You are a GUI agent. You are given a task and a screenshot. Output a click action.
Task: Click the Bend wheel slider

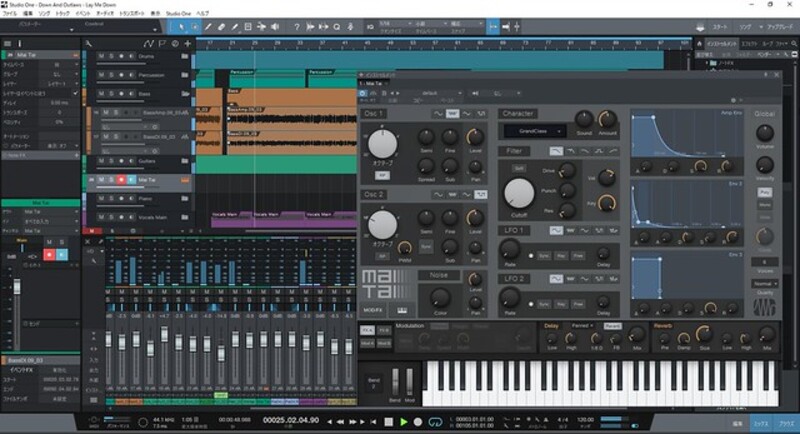395,381
